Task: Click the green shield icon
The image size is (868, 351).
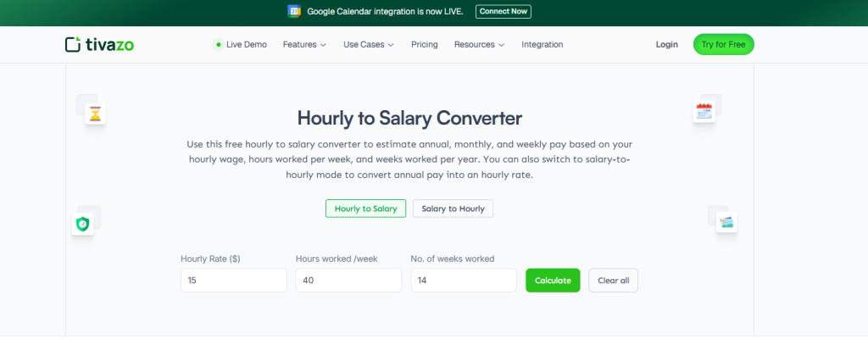Action: 82,224
